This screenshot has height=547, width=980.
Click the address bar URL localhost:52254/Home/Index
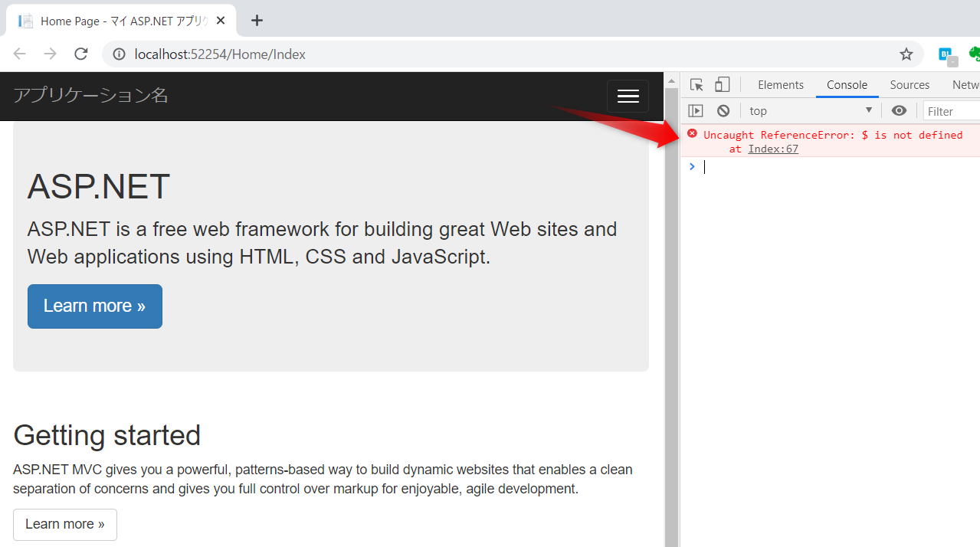point(220,54)
